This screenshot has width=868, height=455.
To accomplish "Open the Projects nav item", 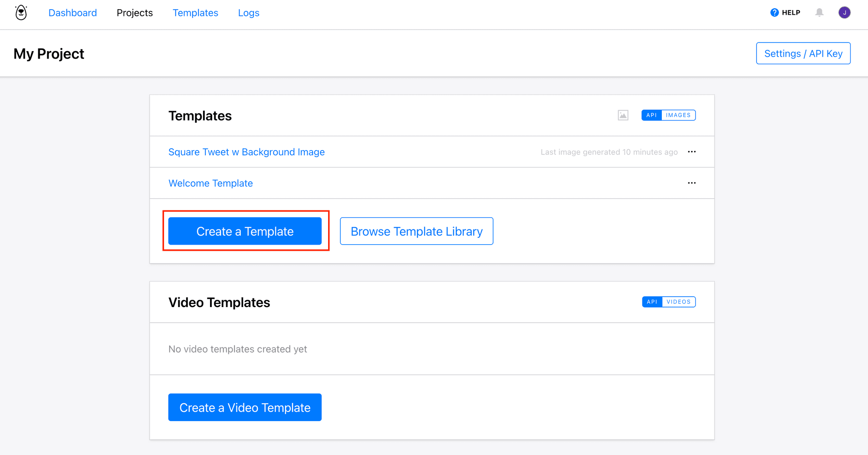I will 135,13.
